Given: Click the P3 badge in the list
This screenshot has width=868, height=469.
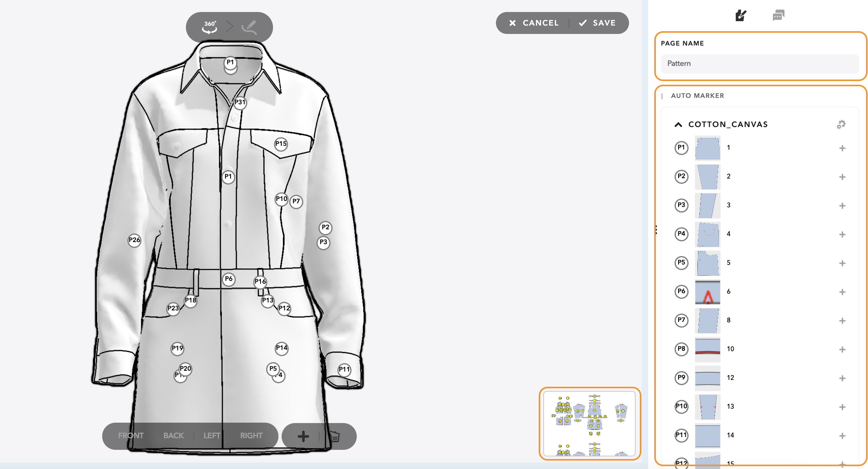Looking at the screenshot, I should [x=681, y=205].
